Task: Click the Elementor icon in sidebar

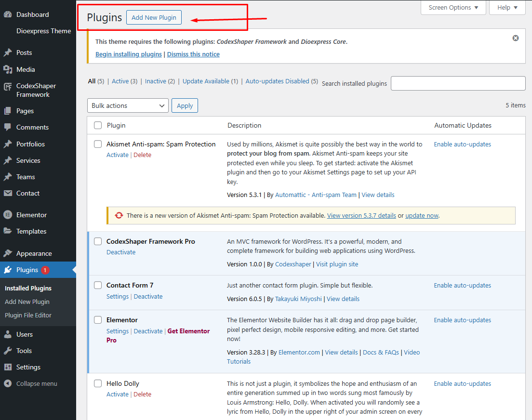Action: 8,215
